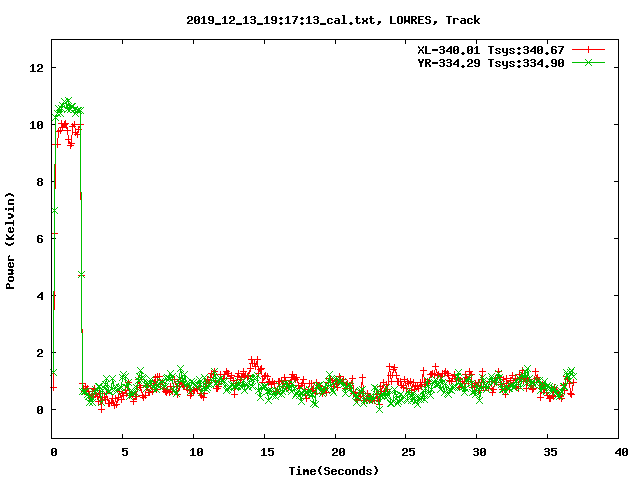Click the x-axis tick label '20'
Viewport: 640px width, 480px height.
click(x=338, y=452)
